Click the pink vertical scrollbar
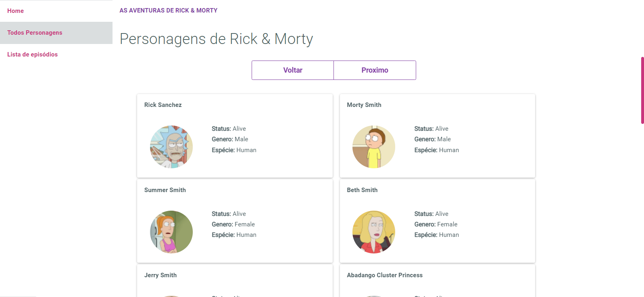This screenshot has height=297, width=644. (642, 89)
